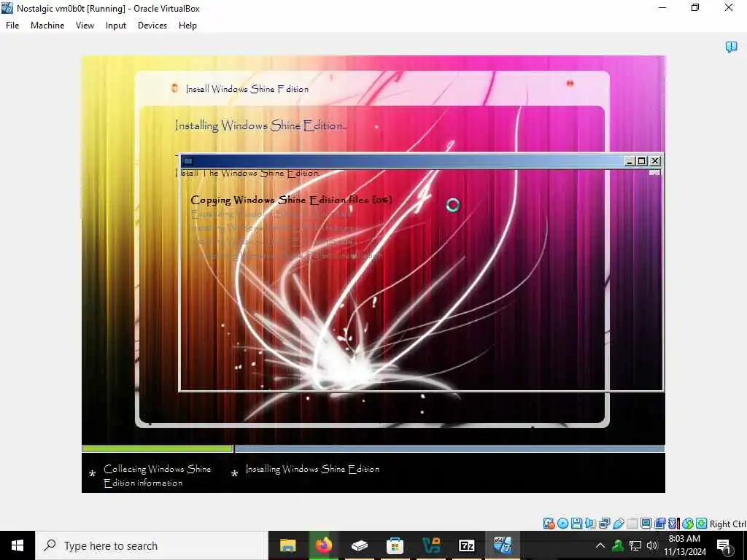This screenshot has width=747, height=560.
Task: Click the floppy disk indicator icon
Action: (576, 524)
